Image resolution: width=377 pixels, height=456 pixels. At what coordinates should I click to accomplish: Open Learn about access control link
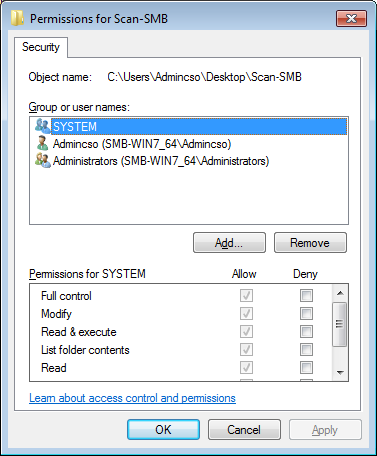[132, 398]
